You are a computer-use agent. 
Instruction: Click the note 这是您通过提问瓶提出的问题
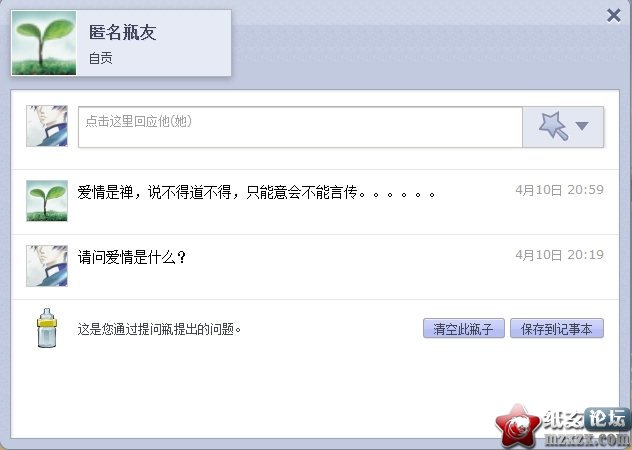point(159,329)
